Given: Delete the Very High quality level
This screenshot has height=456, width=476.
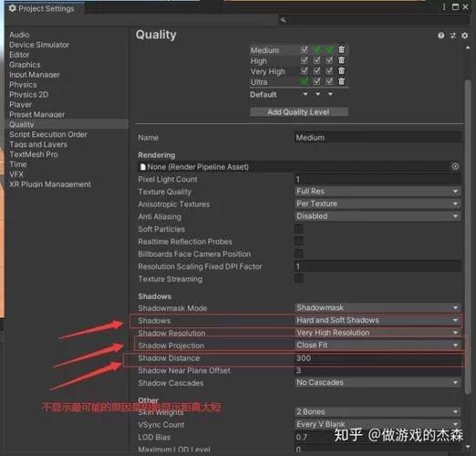Looking at the screenshot, I should (341, 71).
